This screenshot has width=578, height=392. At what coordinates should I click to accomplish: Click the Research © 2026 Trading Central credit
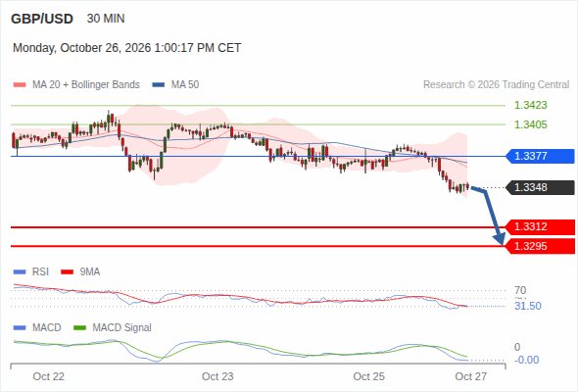(x=496, y=85)
